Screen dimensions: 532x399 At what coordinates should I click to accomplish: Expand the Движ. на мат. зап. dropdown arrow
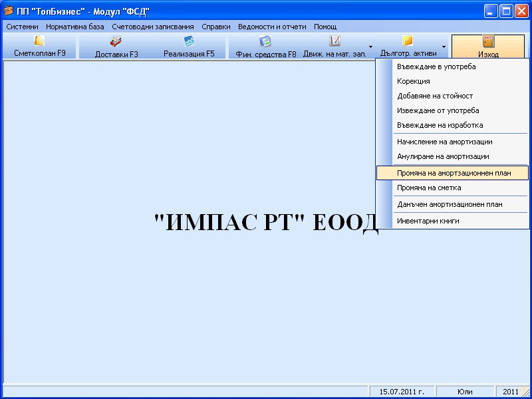pyautogui.click(x=371, y=47)
